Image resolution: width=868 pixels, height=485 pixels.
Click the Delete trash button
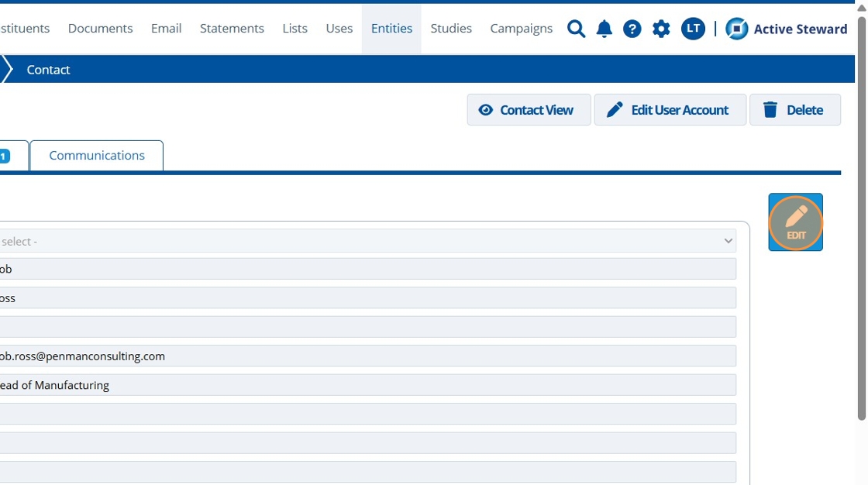(795, 109)
